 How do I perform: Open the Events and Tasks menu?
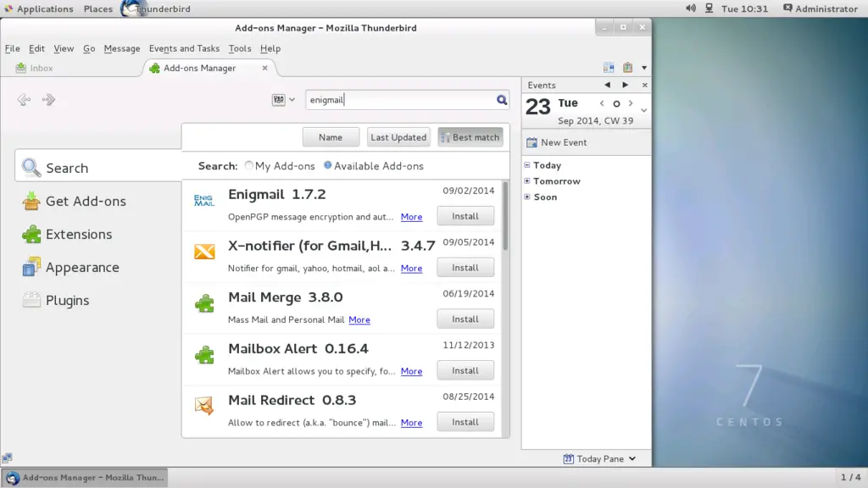coord(184,48)
